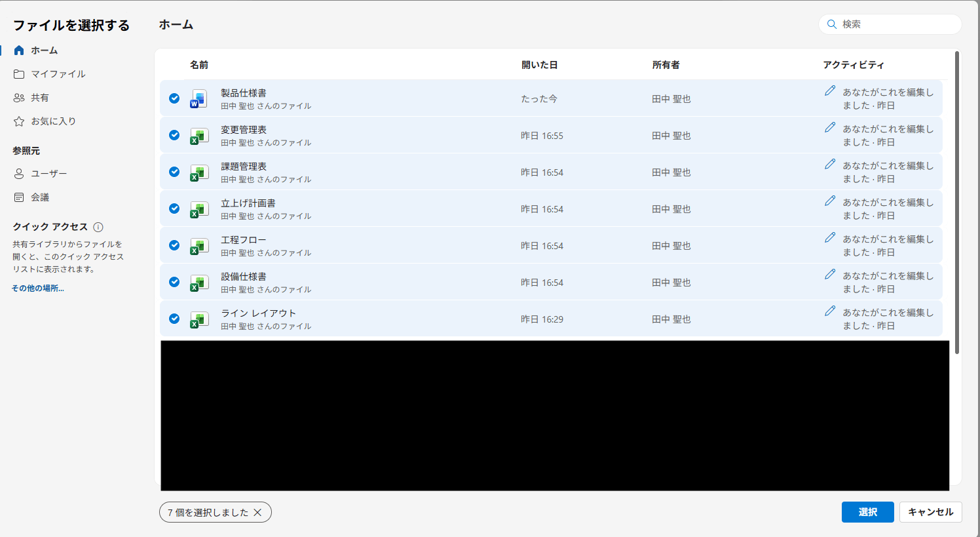The image size is (980, 537).
Task: Click the 所有者 column header
Action: (666, 65)
